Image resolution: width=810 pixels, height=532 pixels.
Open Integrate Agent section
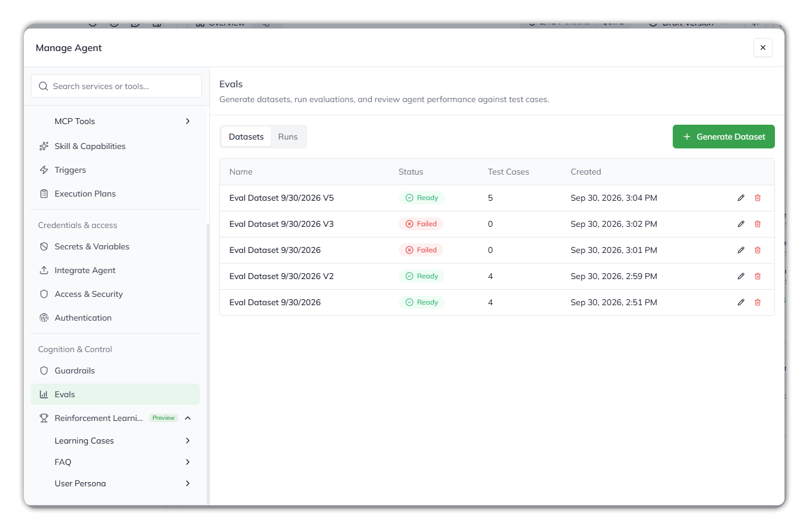pos(115,270)
